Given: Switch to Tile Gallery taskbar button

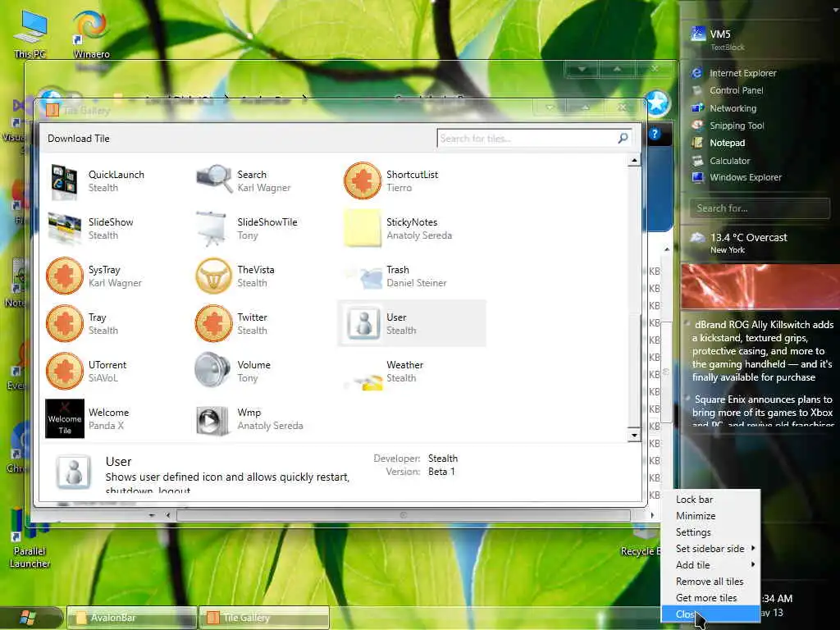Looking at the screenshot, I should [264, 618].
